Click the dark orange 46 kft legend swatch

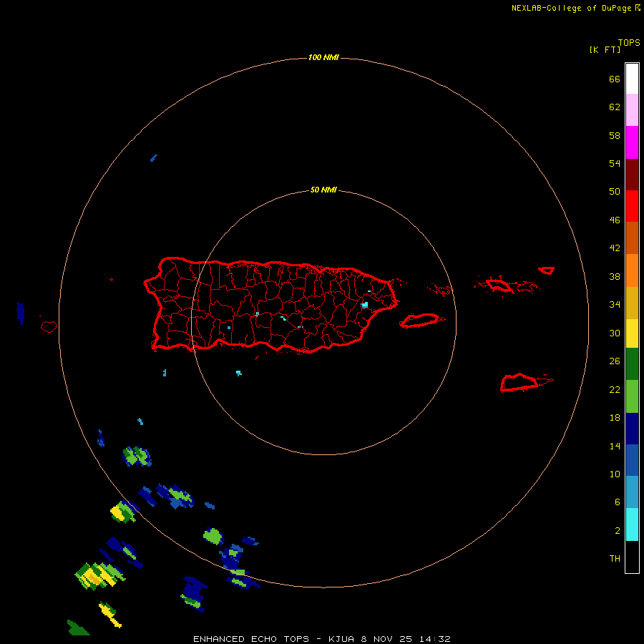point(632,238)
